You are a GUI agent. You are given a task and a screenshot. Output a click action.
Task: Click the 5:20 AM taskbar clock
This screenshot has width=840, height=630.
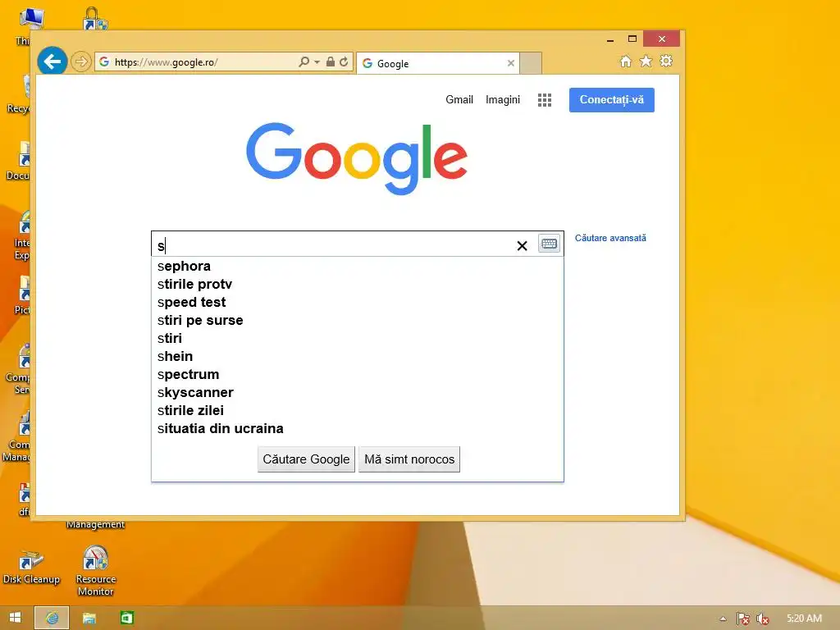(x=804, y=619)
